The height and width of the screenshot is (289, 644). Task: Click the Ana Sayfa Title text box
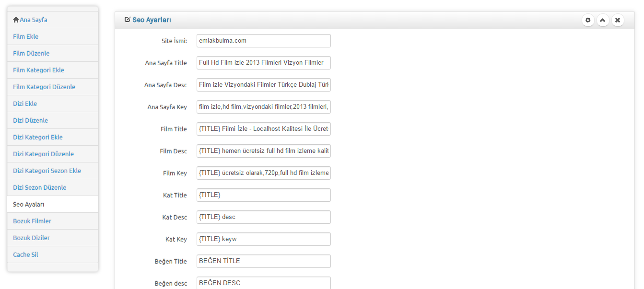point(264,63)
